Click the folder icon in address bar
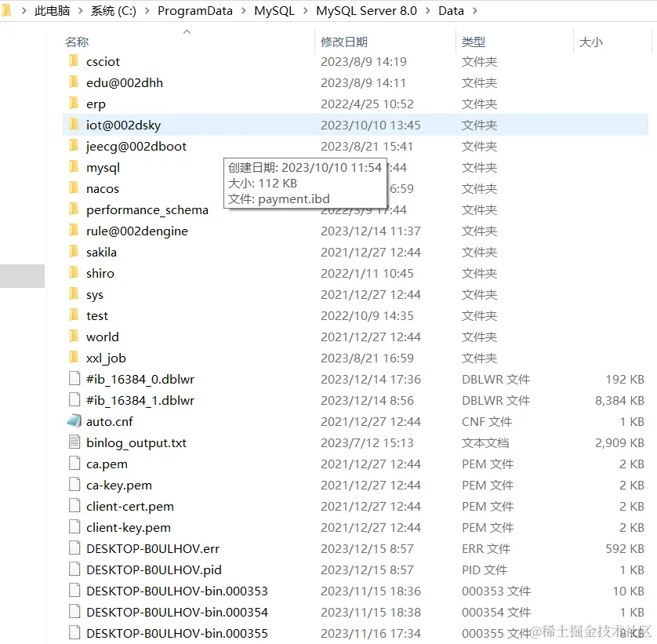Screen dimensions: 657x644 coord(6,10)
